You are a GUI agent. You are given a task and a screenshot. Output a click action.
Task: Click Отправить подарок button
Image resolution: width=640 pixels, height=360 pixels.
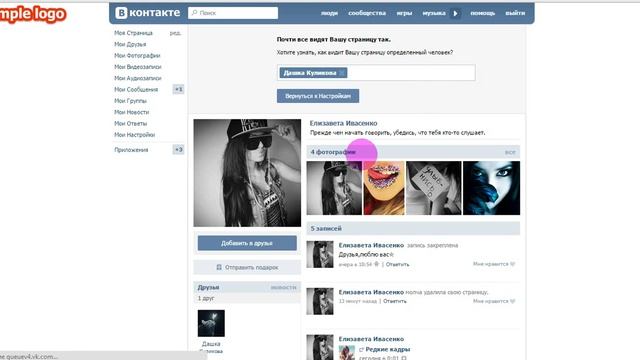point(247,267)
